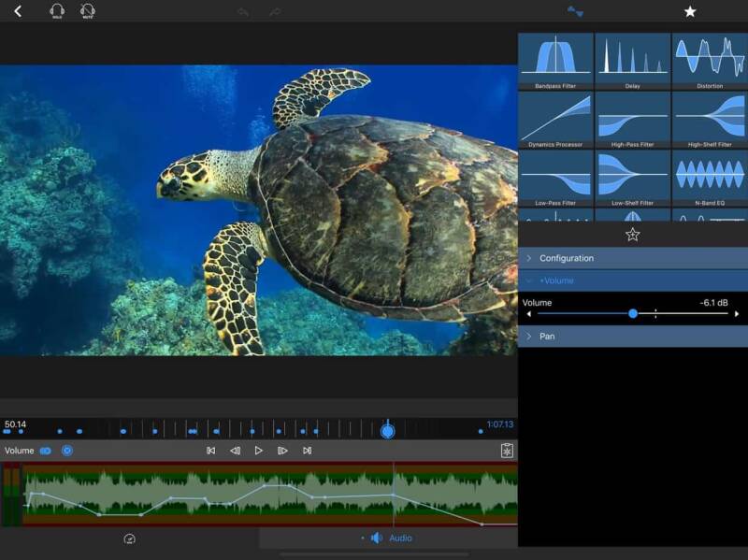Click the audio waveform volume envelope
Image resolution: width=748 pixels, height=560 pixels.
coord(270,495)
